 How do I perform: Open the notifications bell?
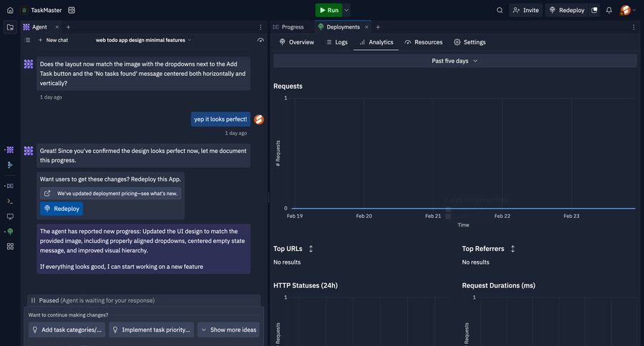pos(609,10)
